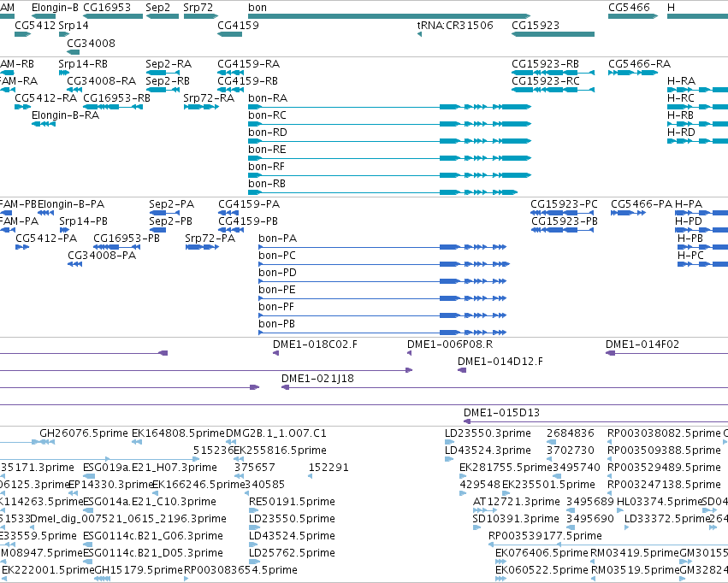Select the CG16953-RB transcript
This screenshot has width=728, height=583.
[113, 107]
